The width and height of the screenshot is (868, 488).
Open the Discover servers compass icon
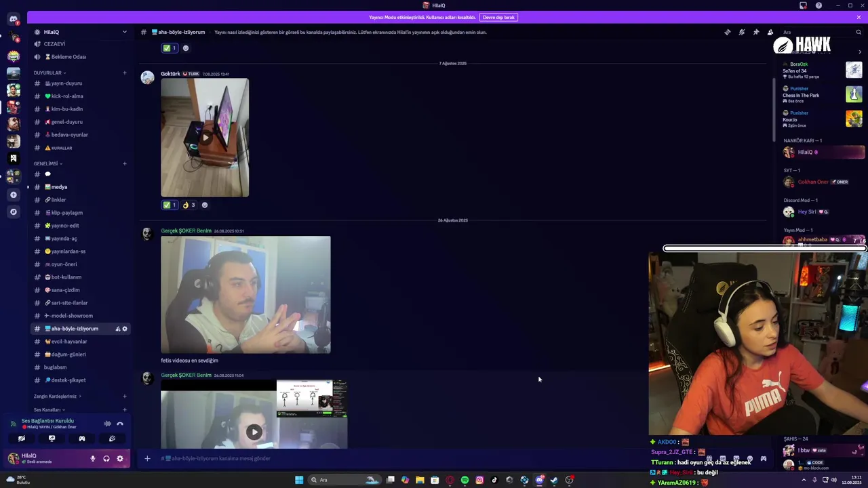coord(13,211)
